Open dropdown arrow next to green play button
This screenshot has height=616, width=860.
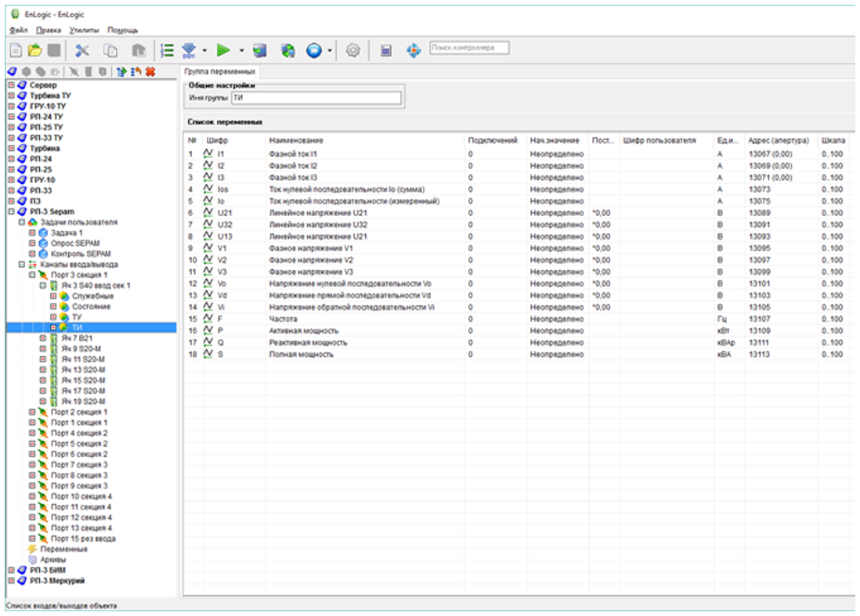coord(241,51)
